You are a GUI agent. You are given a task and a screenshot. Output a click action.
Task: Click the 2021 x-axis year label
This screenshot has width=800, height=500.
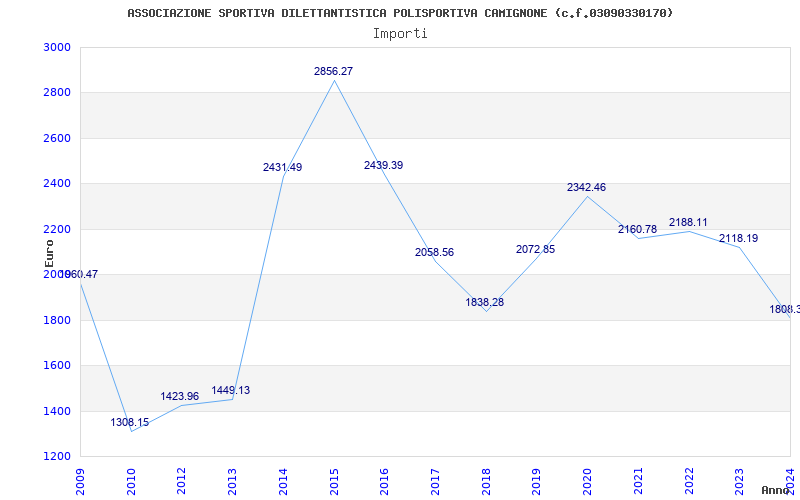[638, 482]
